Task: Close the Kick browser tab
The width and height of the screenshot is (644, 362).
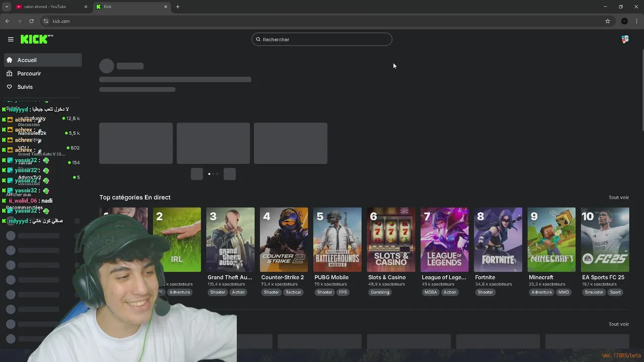Action: coord(166,7)
